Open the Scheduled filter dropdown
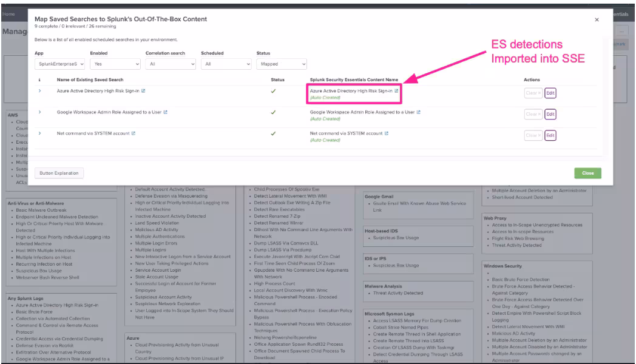The width and height of the screenshot is (636, 364). [x=226, y=64]
